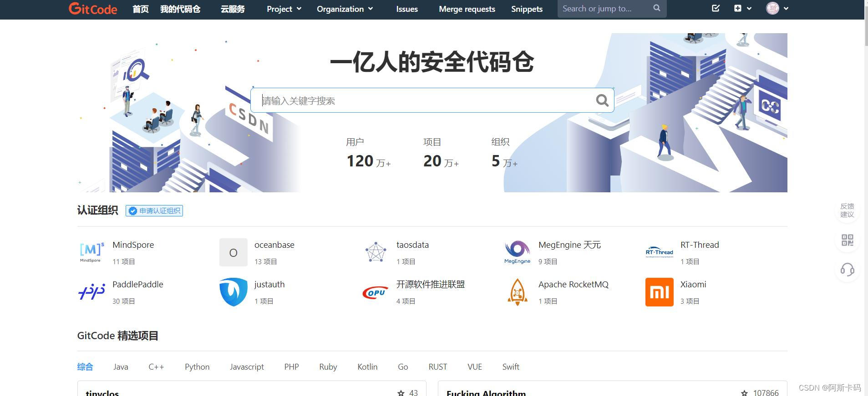Select the Kotlin project tab
868x396 pixels.
coord(367,366)
